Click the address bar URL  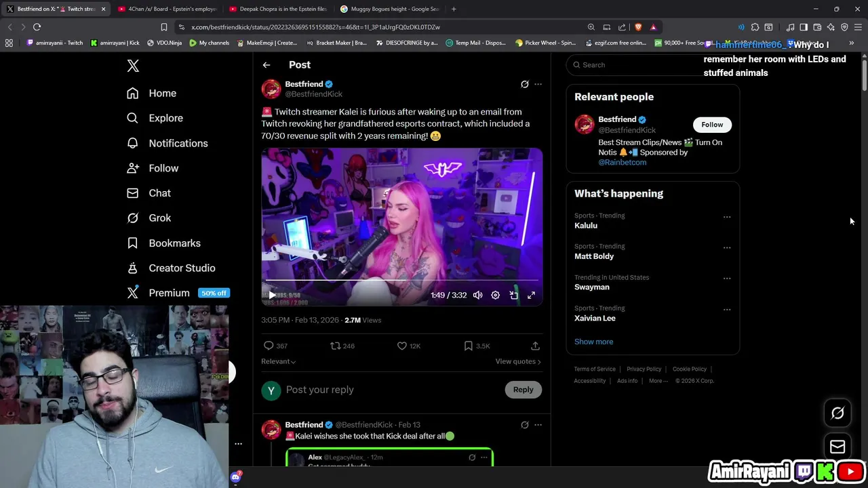(315, 27)
